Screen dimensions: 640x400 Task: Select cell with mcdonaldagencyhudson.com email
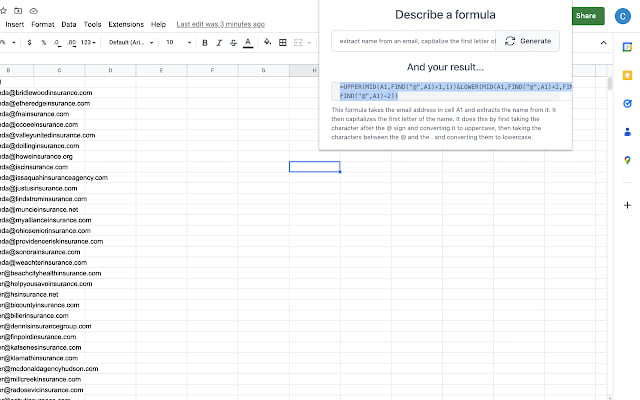pos(49,369)
